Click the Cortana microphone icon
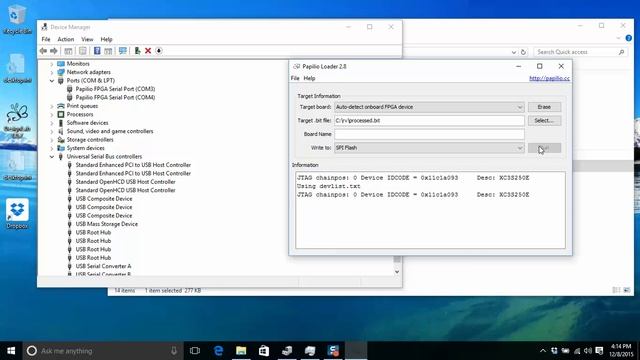 point(174,351)
